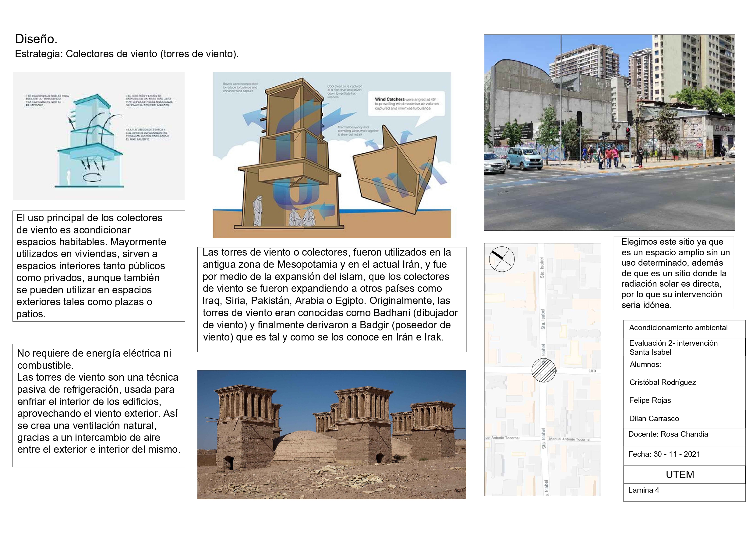The width and height of the screenshot is (756, 534).
Task: Select the No requiere de energía text box
Action: pyautogui.click(x=98, y=405)
